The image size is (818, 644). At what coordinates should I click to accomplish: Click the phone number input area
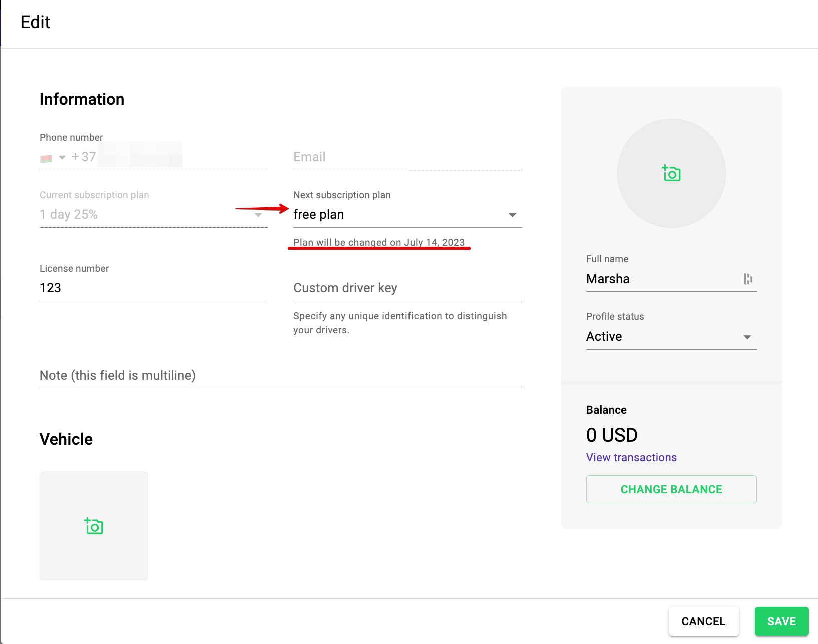[170, 157]
